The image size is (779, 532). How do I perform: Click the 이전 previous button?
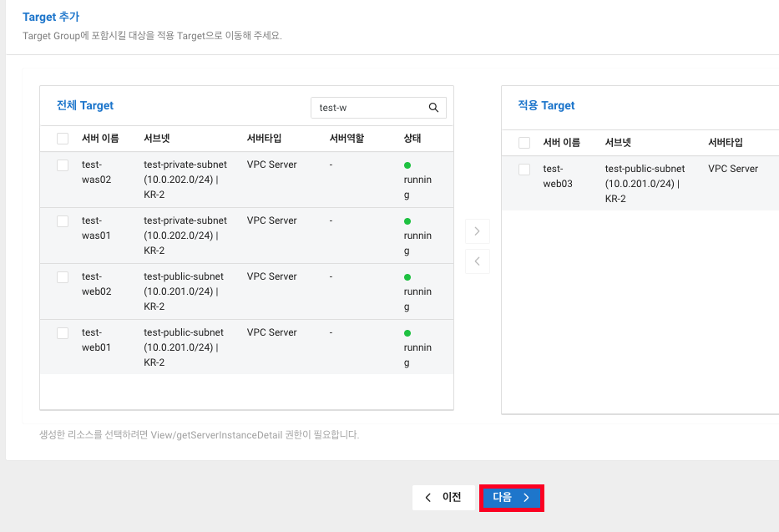coord(443,497)
